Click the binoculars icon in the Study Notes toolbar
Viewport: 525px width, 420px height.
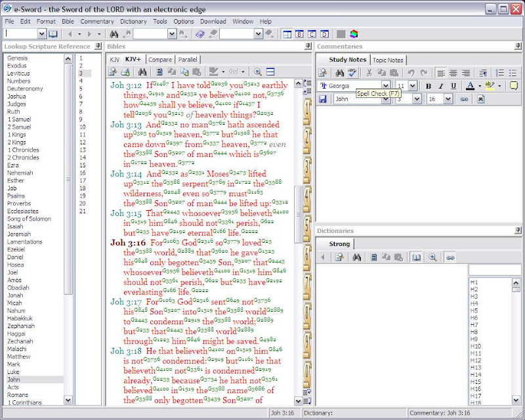coord(340,73)
